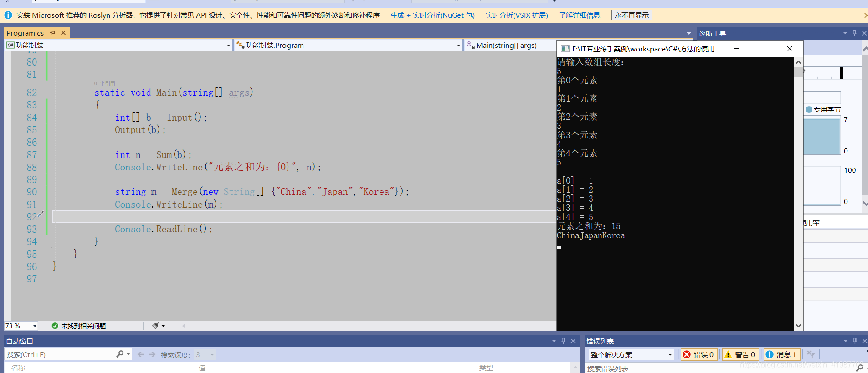Click the blue memory usage graph area
Image resolution: width=868 pixels, height=373 pixels.
click(822, 137)
